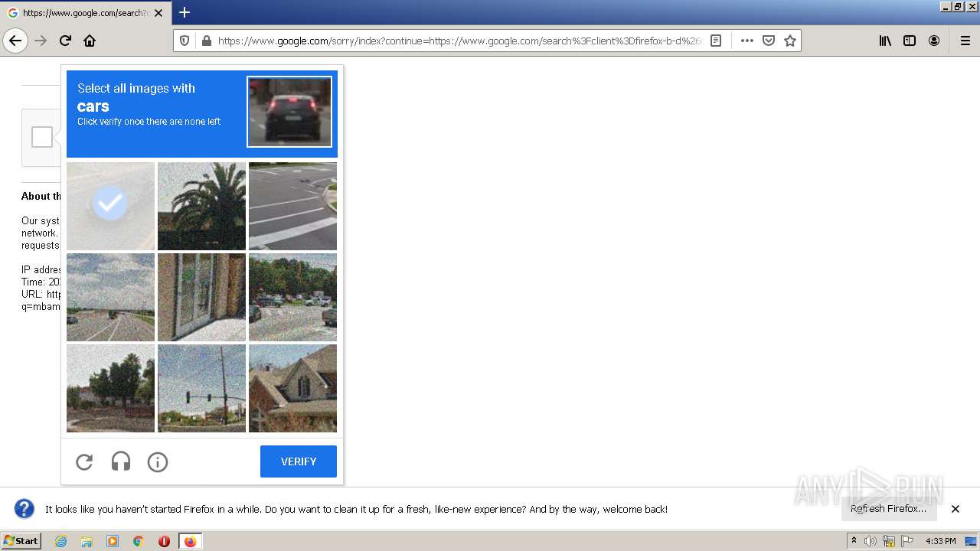
Task: Show tracking protection shield info
Action: [x=185, y=41]
